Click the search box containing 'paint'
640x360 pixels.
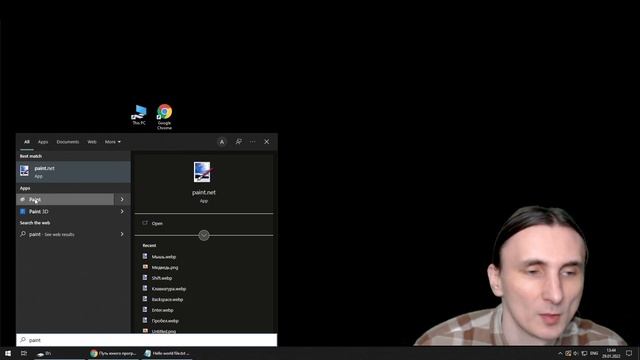point(147,340)
